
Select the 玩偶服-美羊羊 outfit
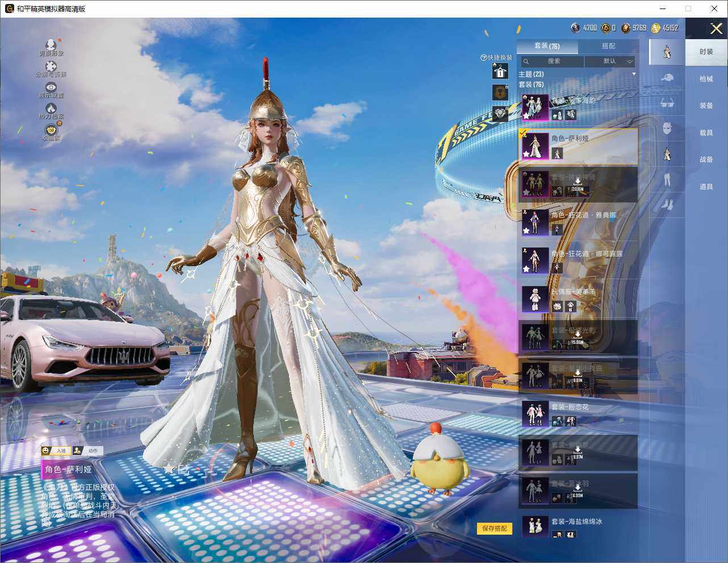[x=578, y=299]
